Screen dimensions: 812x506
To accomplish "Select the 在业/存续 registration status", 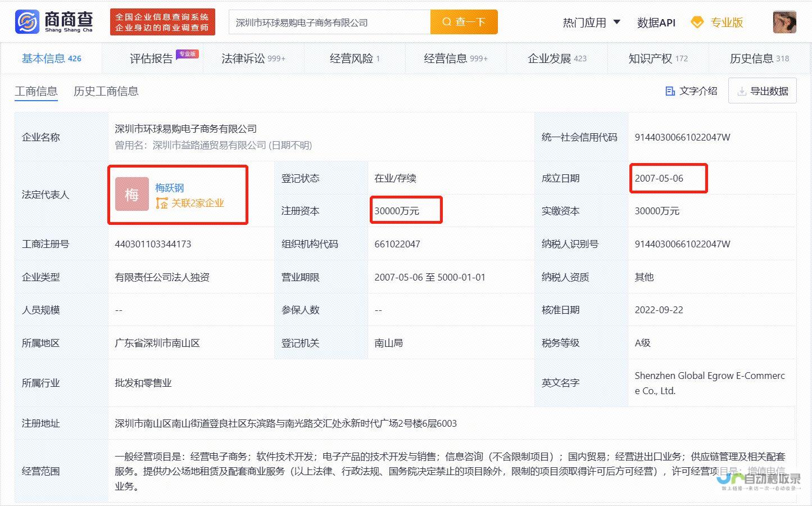I will tap(395, 178).
